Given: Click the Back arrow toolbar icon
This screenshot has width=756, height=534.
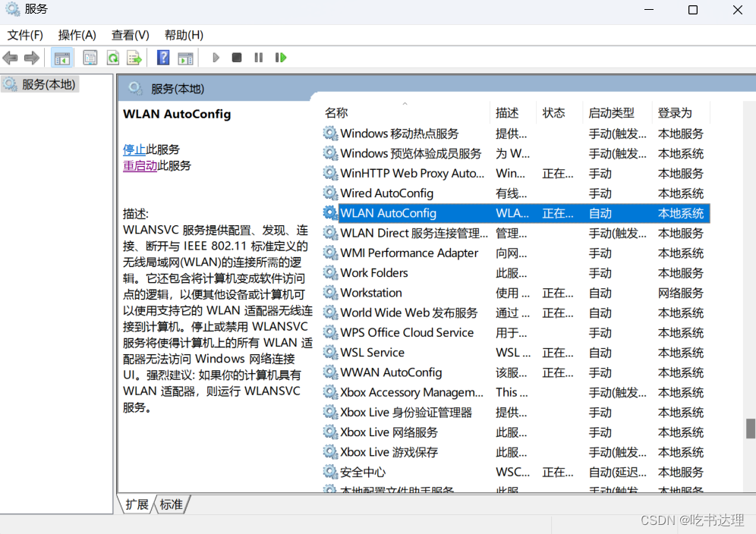Looking at the screenshot, I should (x=10, y=58).
